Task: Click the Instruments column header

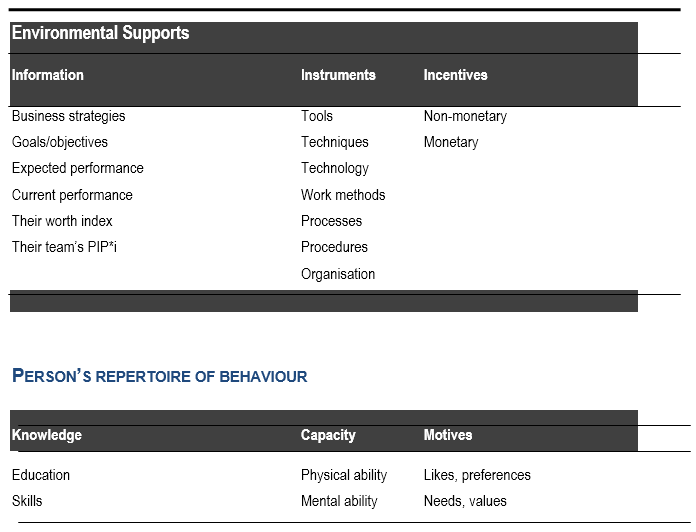Action: pos(338,75)
